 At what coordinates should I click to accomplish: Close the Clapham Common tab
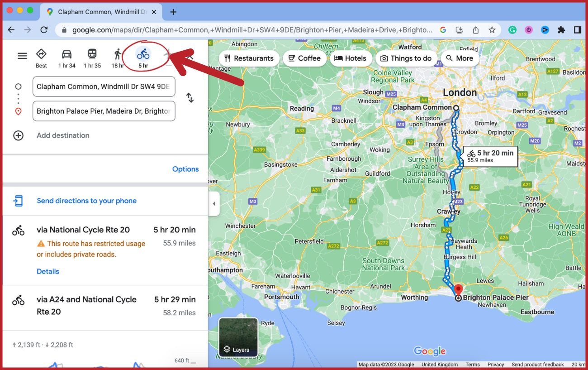pos(154,12)
